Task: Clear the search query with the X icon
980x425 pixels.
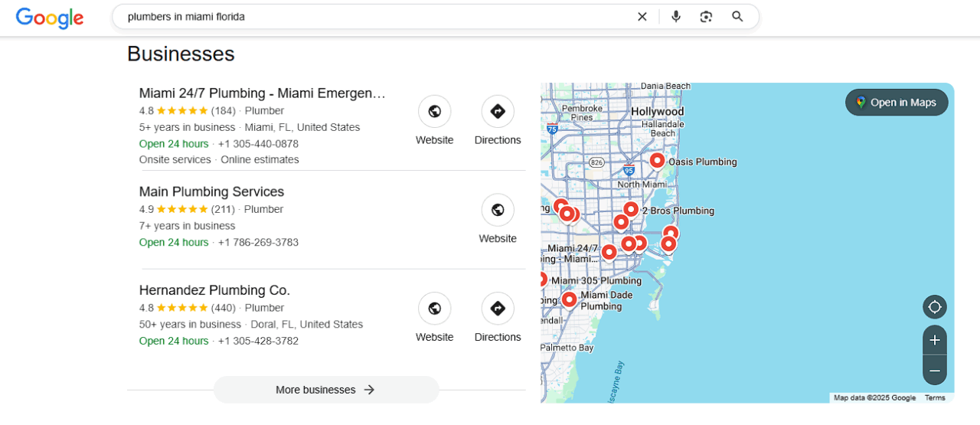Action: (642, 17)
